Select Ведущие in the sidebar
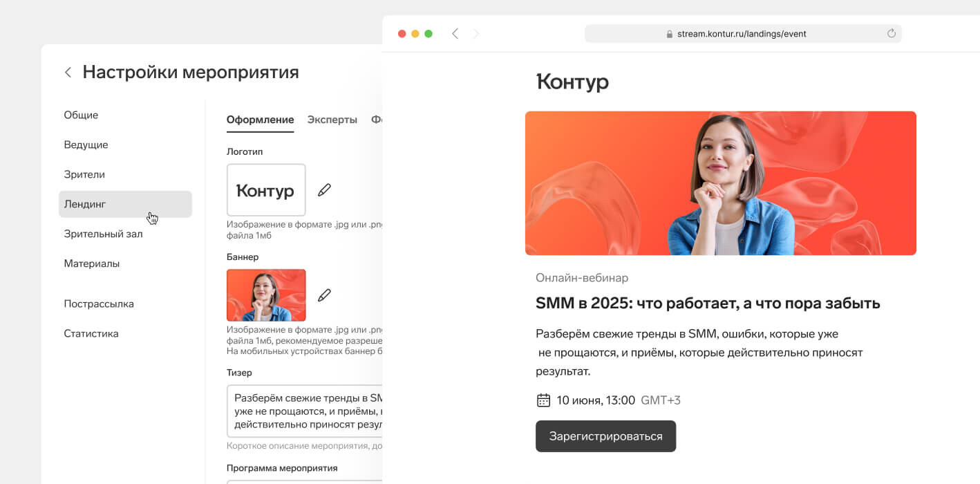 86,145
